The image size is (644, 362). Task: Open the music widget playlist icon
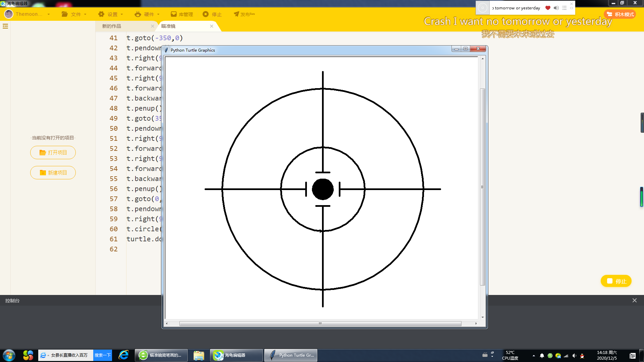pos(564,8)
